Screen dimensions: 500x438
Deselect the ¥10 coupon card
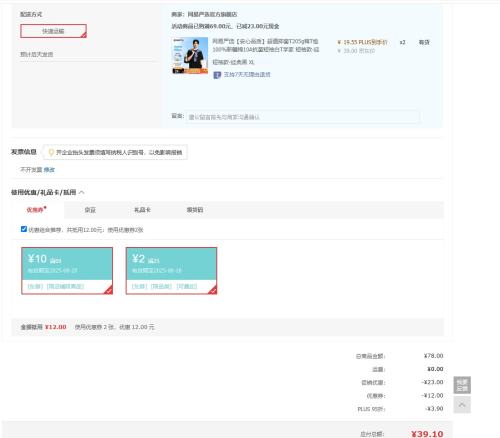click(x=67, y=271)
